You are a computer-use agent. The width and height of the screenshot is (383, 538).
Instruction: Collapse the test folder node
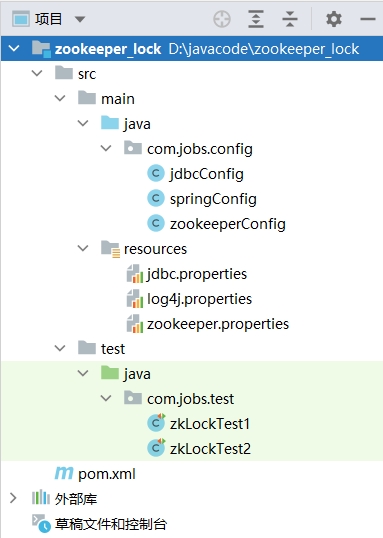(60, 348)
